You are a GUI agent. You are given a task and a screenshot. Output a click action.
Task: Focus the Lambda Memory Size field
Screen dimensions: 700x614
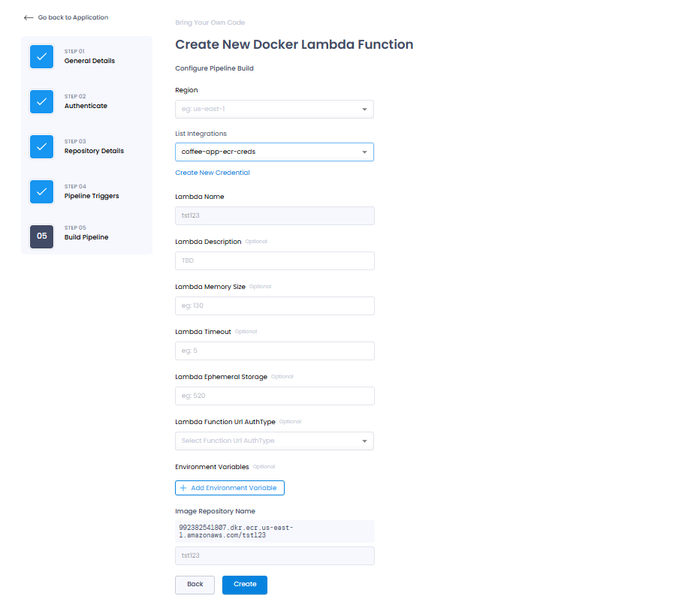click(275, 305)
